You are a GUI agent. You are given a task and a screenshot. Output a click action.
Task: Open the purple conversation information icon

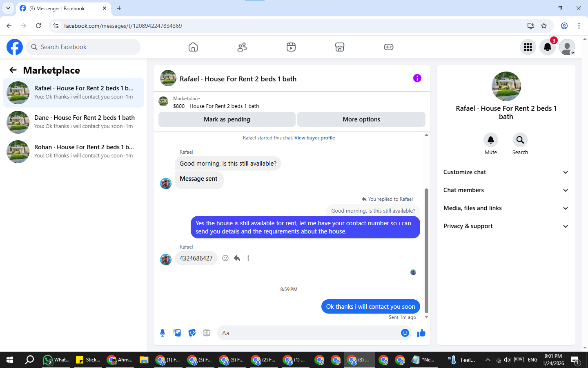(x=417, y=78)
